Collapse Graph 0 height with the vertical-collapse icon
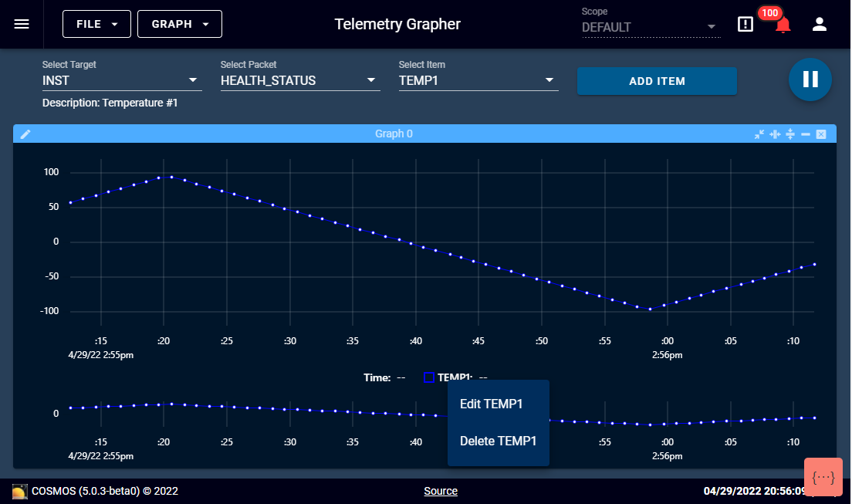Image resolution: width=852 pixels, height=504 pixels. (x=790, y=134)
